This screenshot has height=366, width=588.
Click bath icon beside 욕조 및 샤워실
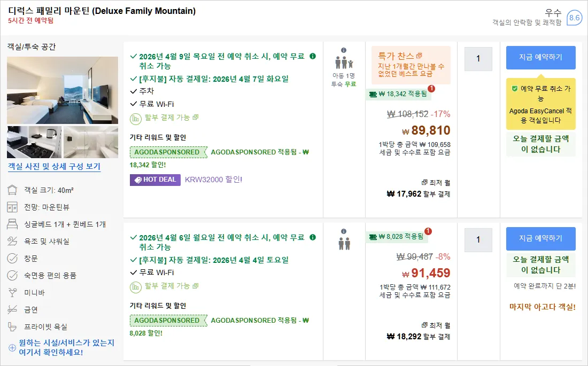12,241
